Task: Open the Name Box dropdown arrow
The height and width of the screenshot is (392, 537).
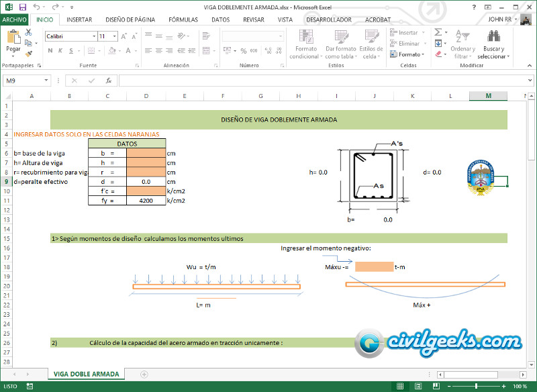Action: [x=46, y=81]
